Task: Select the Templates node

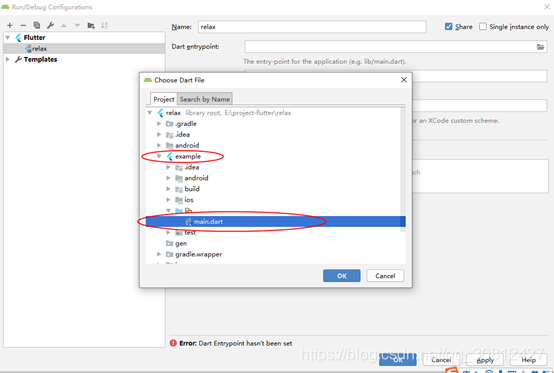Action: click(x=40, y=59)
